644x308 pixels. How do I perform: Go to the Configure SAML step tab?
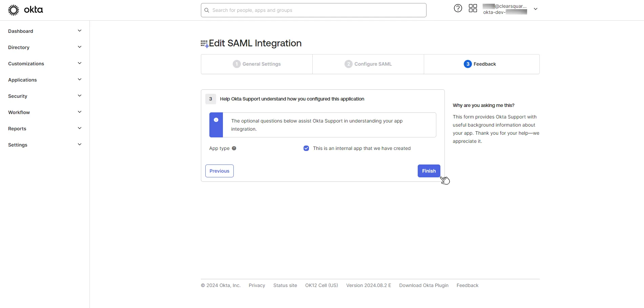[368, 64]
